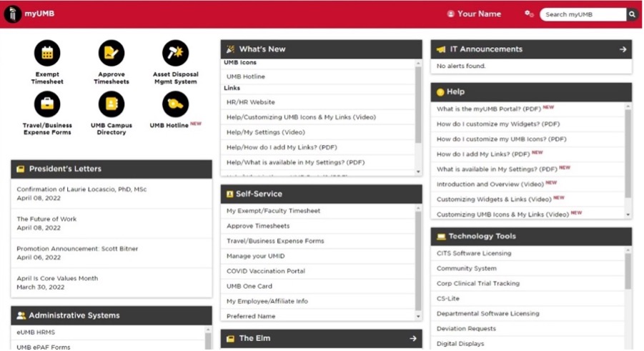
Task: Expand IT Announcements with arrow
Action: point(623,49)
